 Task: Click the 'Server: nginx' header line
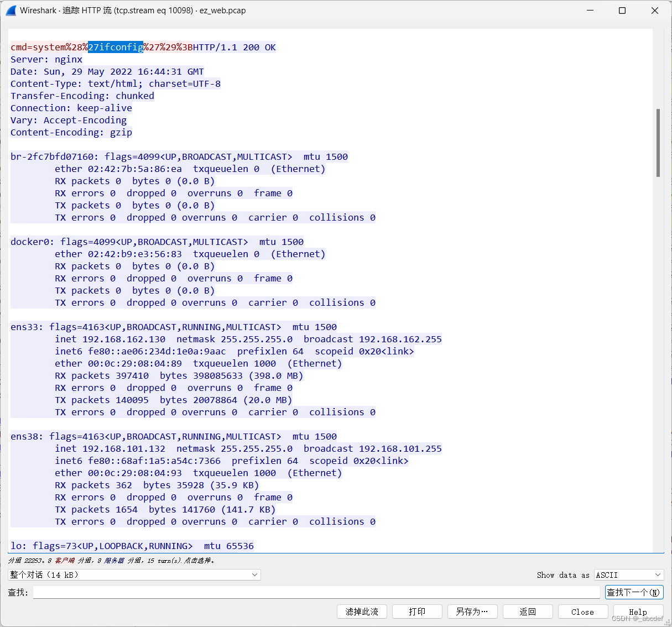pos(46,59)
